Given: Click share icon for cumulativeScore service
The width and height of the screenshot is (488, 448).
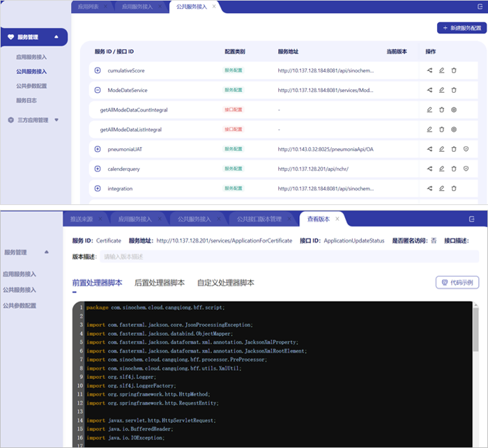Looking at the screenshot, I should 429,70.
